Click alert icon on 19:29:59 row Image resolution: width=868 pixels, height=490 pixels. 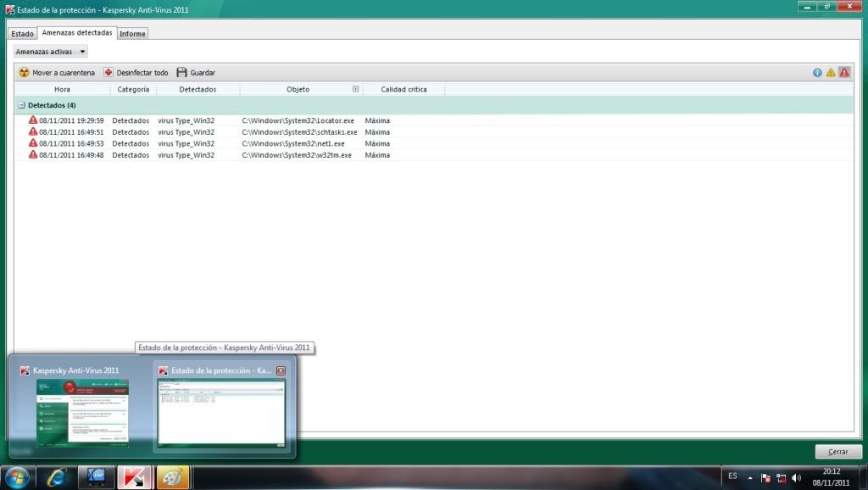click(33, 120)
